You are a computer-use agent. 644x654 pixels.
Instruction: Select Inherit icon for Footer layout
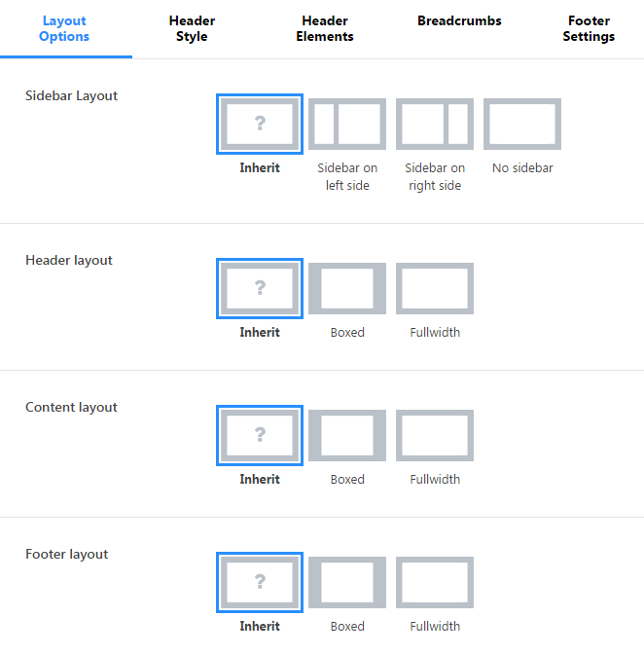click(x=260, y=582)
